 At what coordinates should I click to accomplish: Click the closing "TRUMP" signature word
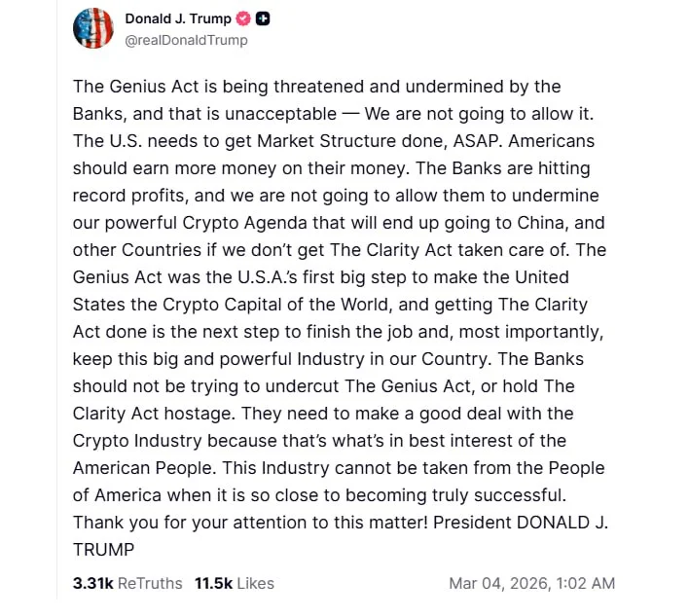pyautogui.click(x=103, y=549)
